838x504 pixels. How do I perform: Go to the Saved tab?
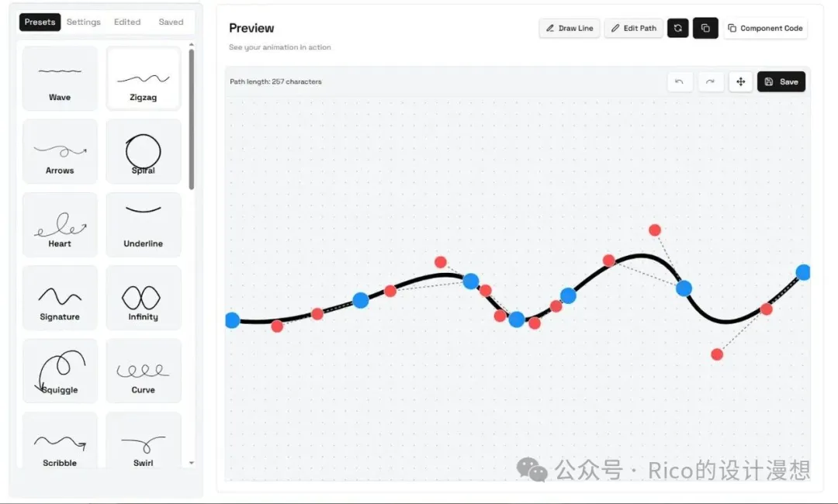pos(171,22)
